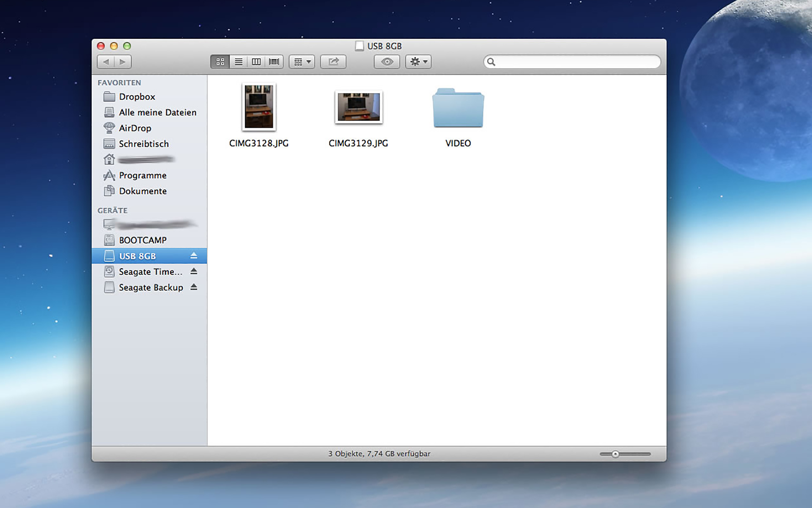This screenshot has height=508, width=812.
Task: Switch to column view
Action: click(x=256, y=62)
